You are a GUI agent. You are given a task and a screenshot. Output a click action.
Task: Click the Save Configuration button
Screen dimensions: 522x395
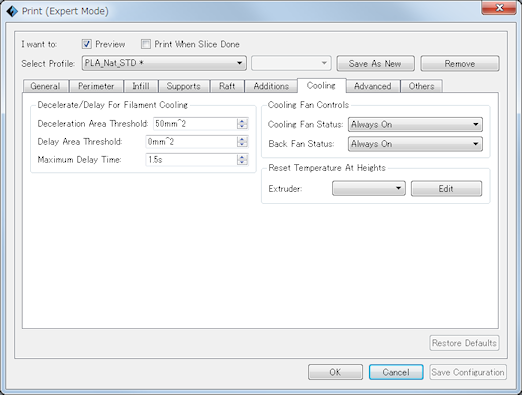(468, 372)
